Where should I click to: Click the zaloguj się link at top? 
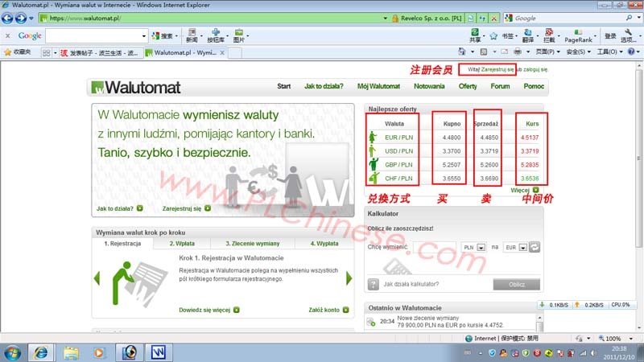click(535, 69)
